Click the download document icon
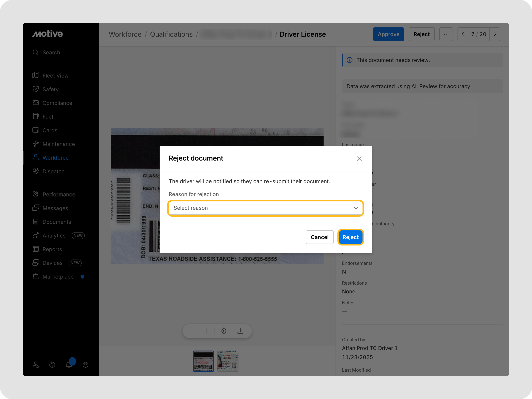Screen dimensions: 532x399 click(240, 331)
